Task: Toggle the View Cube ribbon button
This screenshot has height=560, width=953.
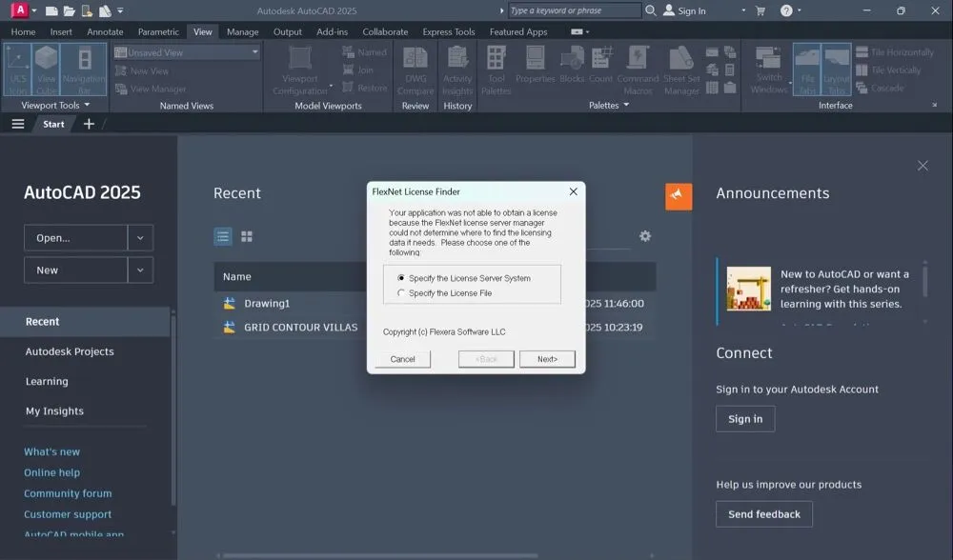Action: 46,70
